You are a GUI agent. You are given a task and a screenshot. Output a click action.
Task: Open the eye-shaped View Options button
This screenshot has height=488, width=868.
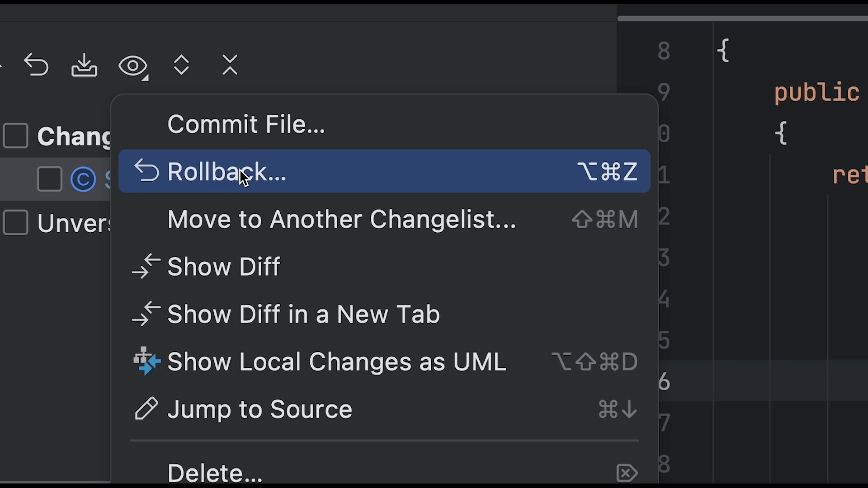133,66
